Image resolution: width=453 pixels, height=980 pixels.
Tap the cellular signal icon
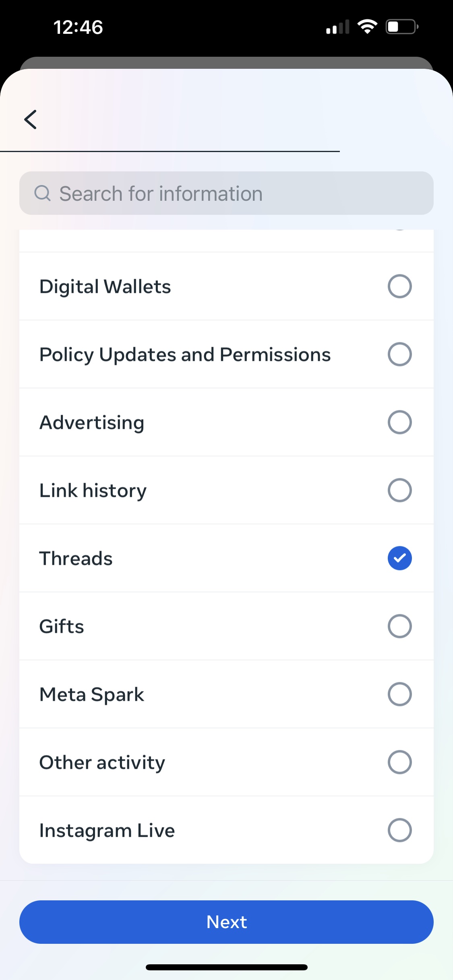click(337, 27)
